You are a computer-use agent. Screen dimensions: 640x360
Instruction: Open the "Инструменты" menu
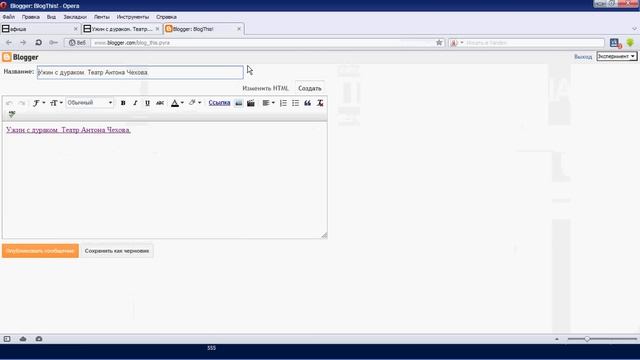pyautogui.click(x=133, y=17)
